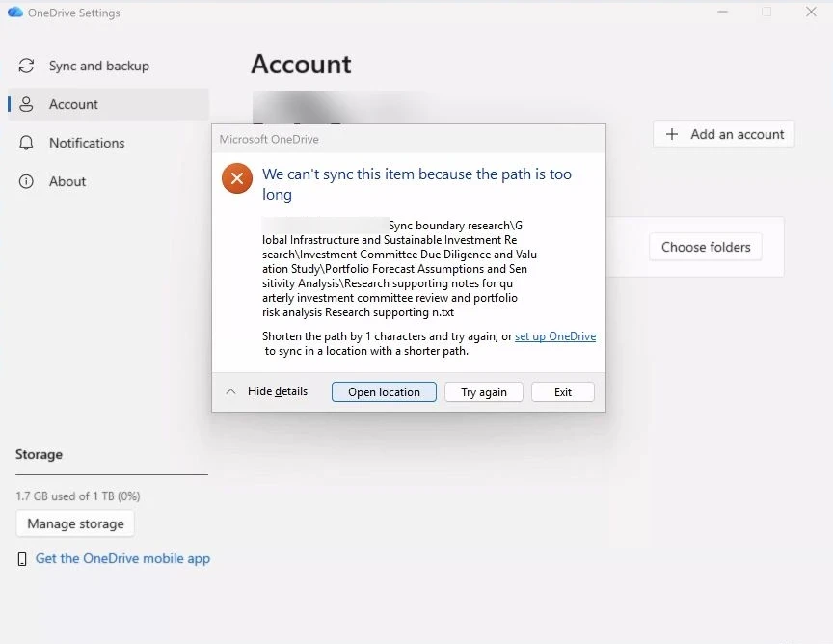
Task: Click the info circle icon beside About
Action: (x=26, y=181)
